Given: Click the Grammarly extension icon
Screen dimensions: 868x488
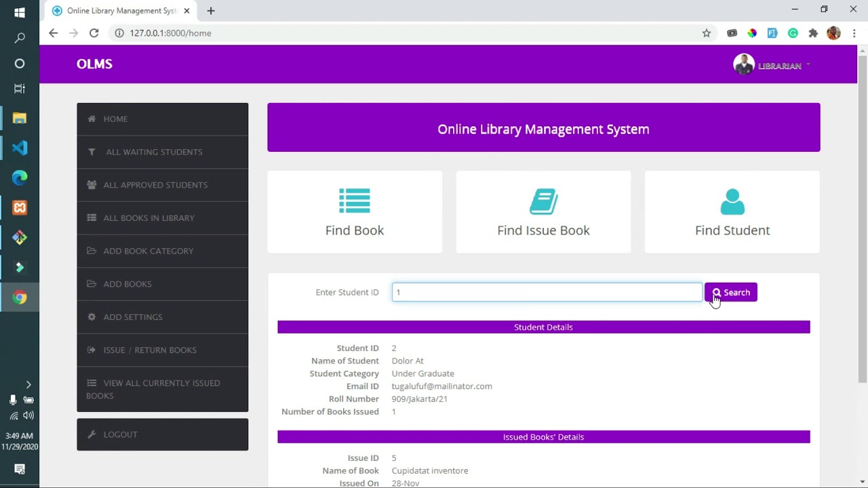Looking at the screenshot, I should 793,33.
